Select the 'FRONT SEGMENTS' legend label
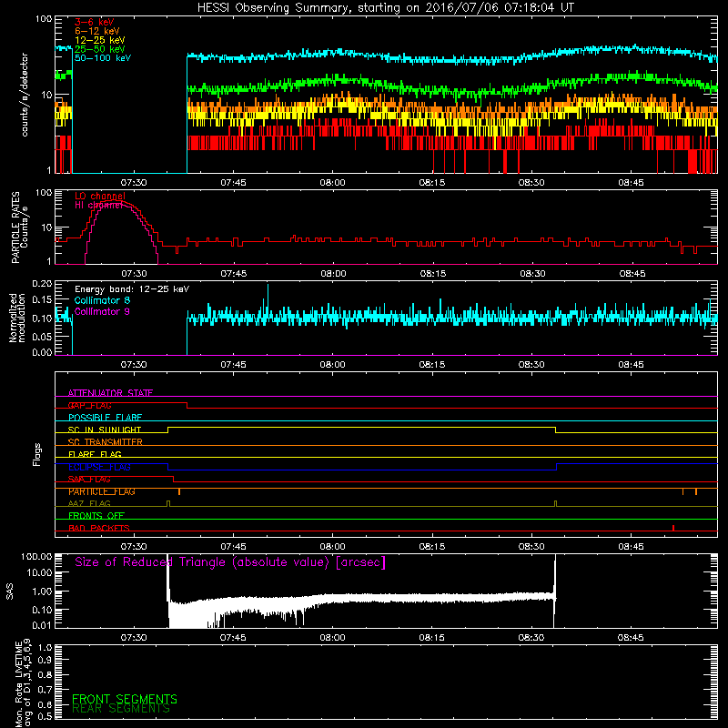This screenshot has width=728, height=728. point(125,699)
